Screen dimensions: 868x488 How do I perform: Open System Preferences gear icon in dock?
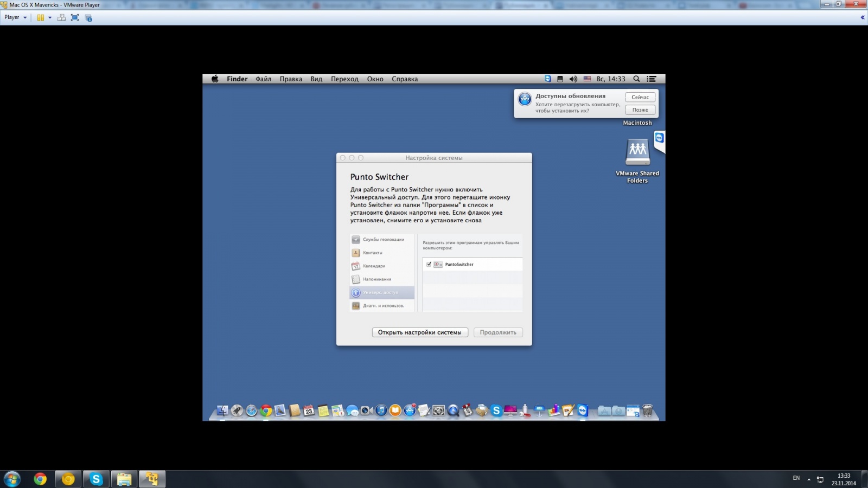[438, 410]
